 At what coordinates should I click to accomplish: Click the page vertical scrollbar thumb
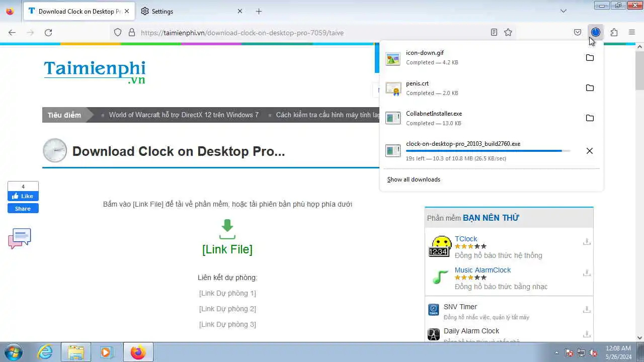click(x=639, y=70)
